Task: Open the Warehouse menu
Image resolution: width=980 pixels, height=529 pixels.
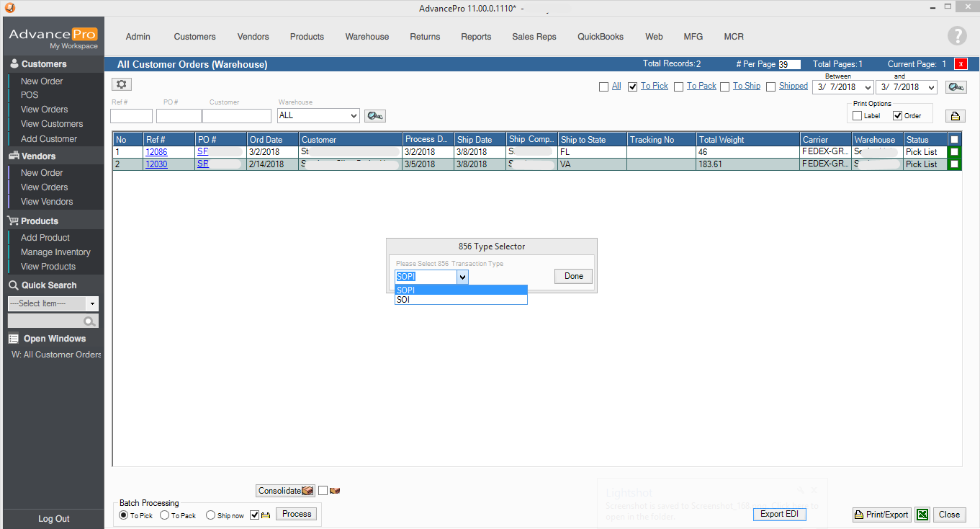Action: [367, 37]
